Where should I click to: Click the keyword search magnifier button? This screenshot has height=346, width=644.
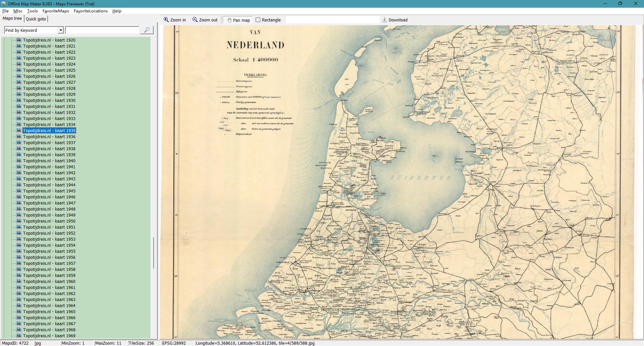tap(147, 30)
